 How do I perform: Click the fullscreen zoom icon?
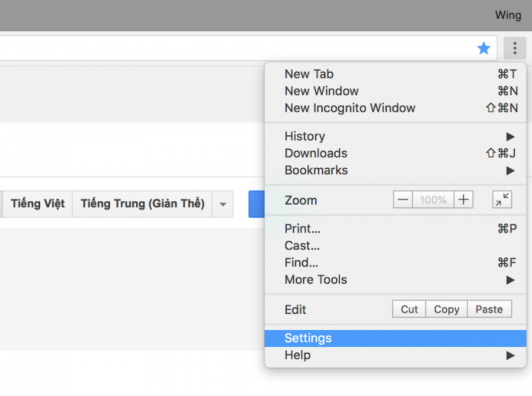click(x=501, y=200)
